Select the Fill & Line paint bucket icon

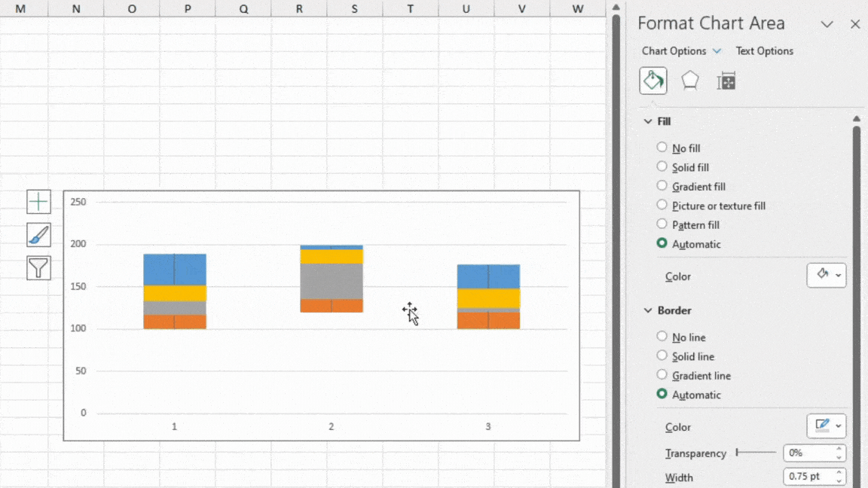coord(653,80)
